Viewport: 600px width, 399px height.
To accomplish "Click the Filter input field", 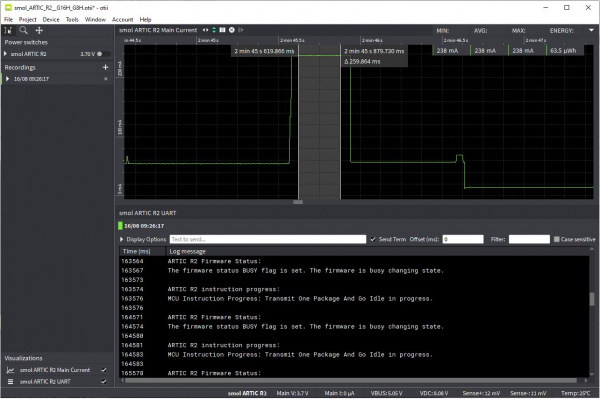I will click(x=529, y=239).
